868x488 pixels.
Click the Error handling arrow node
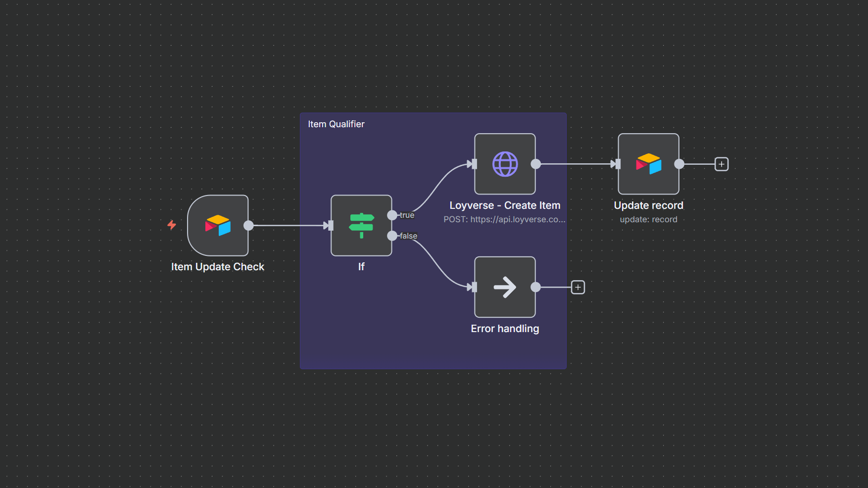point(505,287)
